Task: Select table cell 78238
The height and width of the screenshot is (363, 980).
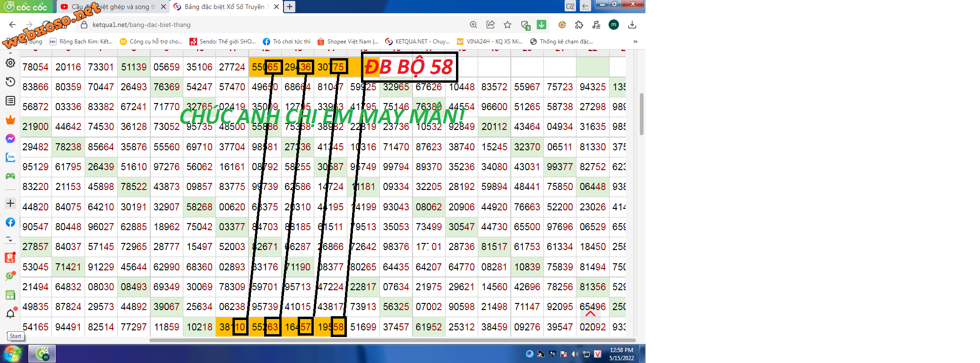Action: tap(68, 147)
